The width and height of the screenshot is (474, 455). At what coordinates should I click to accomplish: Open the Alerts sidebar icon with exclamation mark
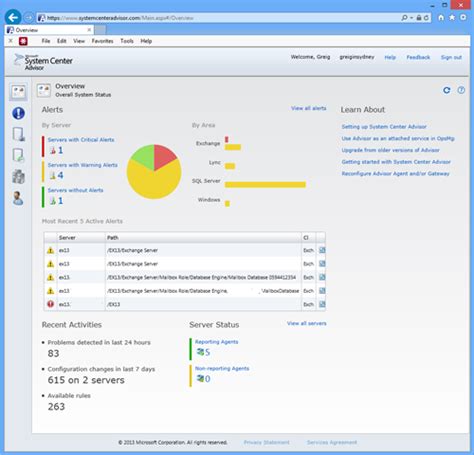coord(18,113)
